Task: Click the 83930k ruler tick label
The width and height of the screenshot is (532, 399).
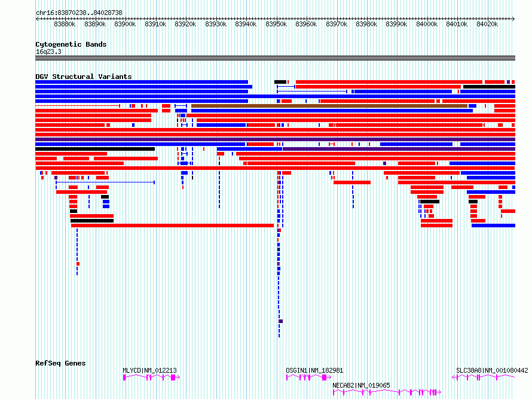Action: tap(216, 24)
